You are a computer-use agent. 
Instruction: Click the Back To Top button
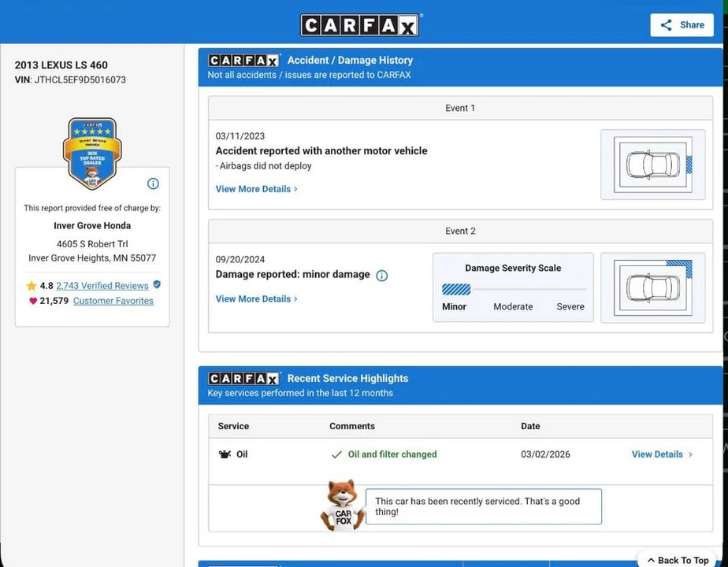[x=678, y=560]
